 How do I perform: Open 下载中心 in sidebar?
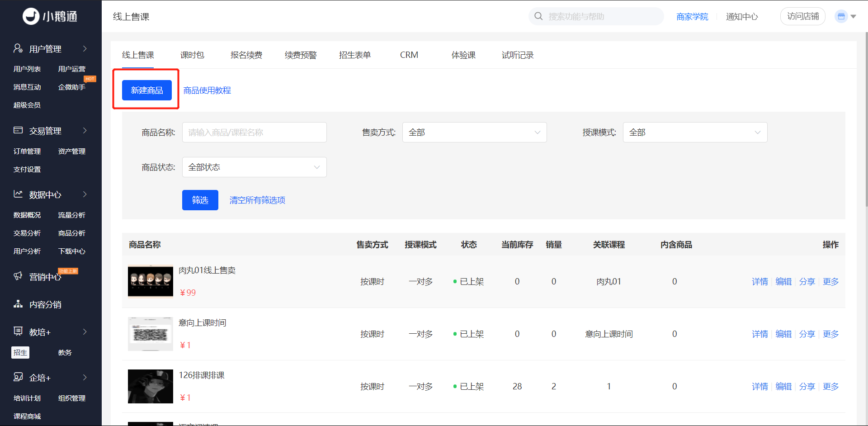(x=72, y=251)
